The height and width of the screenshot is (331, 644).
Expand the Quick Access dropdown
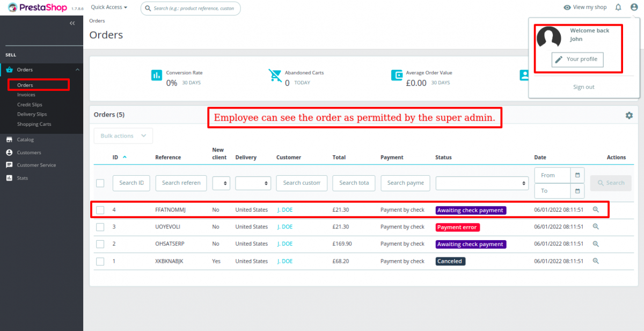pyautogui.click(x=108, y=7)
